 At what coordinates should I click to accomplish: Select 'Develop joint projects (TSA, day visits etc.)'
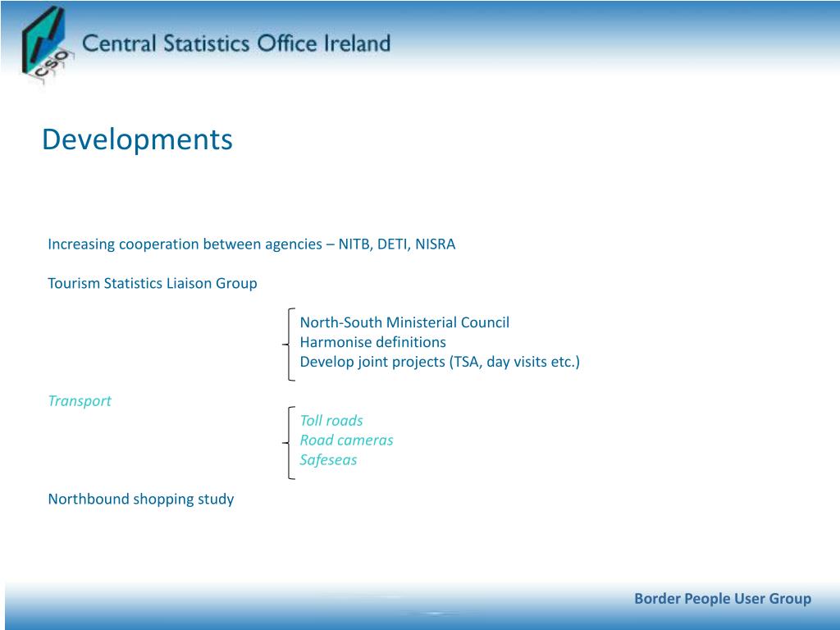440,362
